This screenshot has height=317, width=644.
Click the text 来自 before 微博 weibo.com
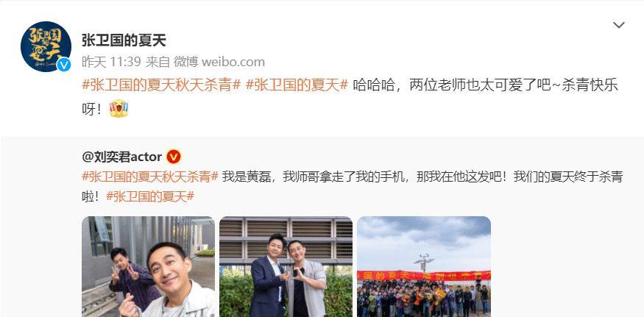coord(158,63)
